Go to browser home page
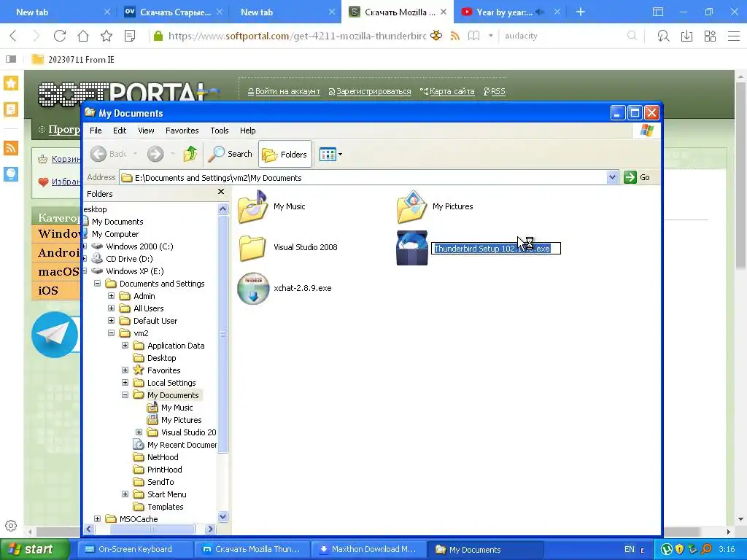The width and height of the screenshot is (747, 560). [x=83, y=36]
